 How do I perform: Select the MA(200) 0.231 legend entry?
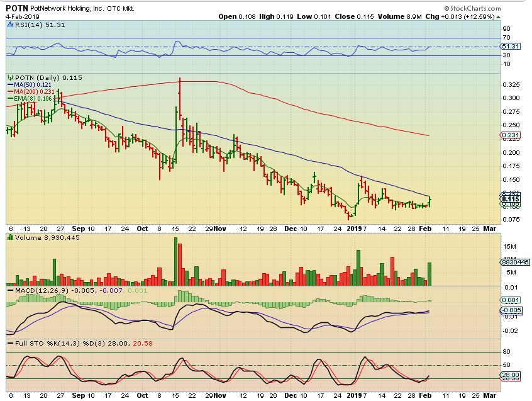coord(31,92)
